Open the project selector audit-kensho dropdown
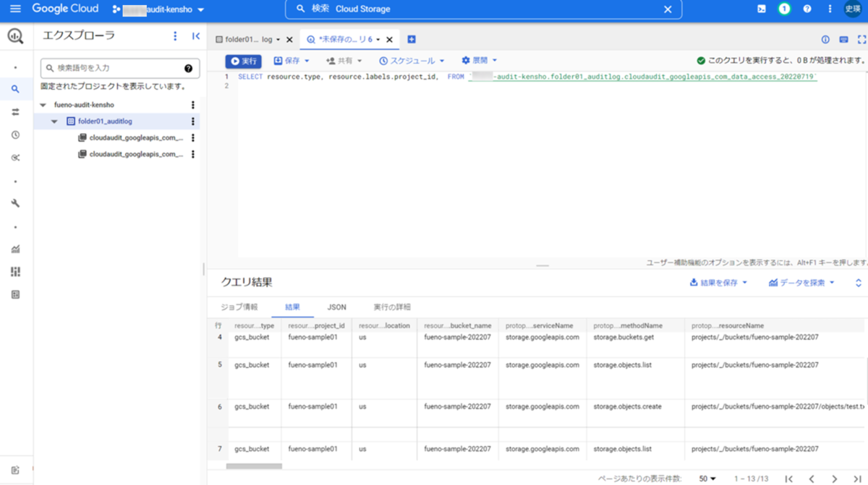This screenshot has height=485, width=868. (158, 10)
